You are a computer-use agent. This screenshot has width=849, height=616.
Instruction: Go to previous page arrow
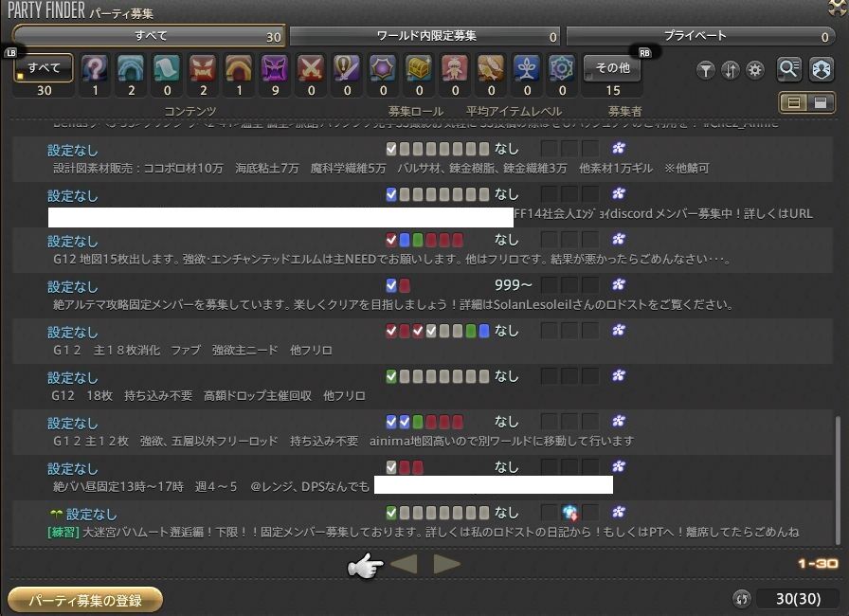tap(404, 564)
